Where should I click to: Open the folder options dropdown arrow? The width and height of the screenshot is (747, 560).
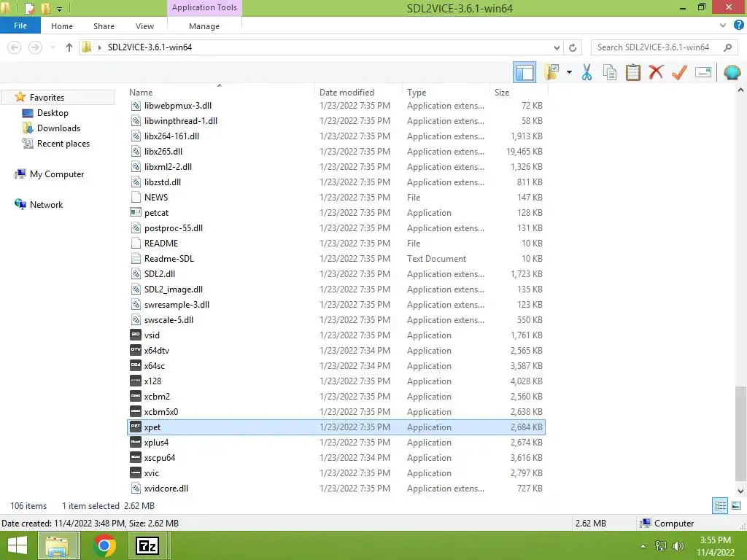pos(569,72)
